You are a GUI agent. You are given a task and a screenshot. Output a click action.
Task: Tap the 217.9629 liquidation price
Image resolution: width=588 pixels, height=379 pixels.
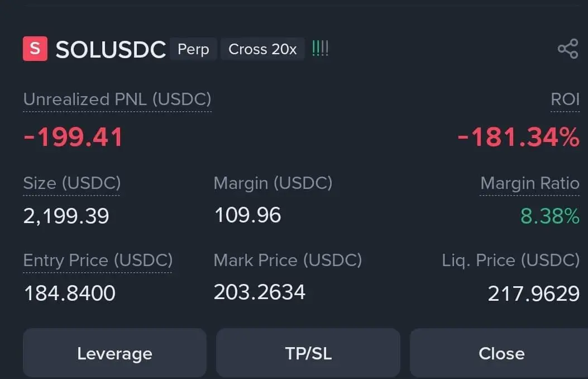click(534, 293)
